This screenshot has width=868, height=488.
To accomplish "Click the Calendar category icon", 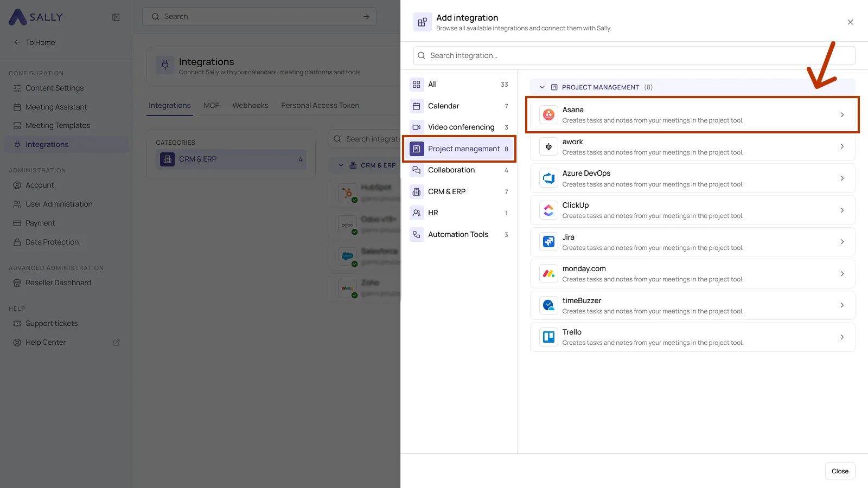I will click(417, 106).
